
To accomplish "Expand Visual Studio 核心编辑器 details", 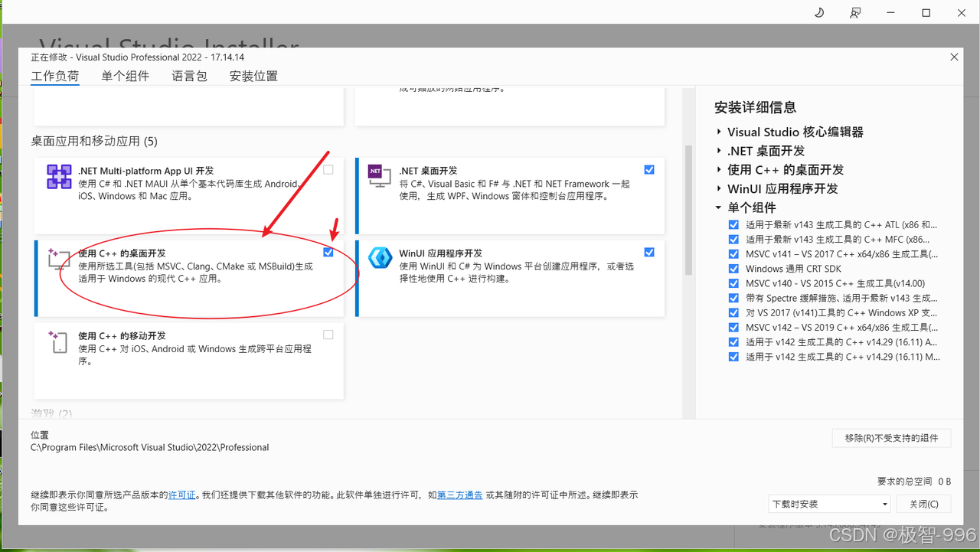I will [x=719, y=132].
